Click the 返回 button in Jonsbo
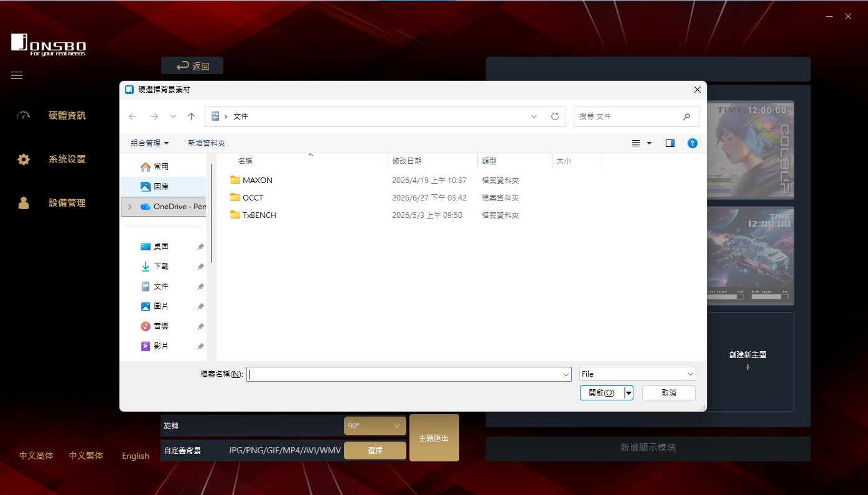868x495 pixels. click(192, 66)
